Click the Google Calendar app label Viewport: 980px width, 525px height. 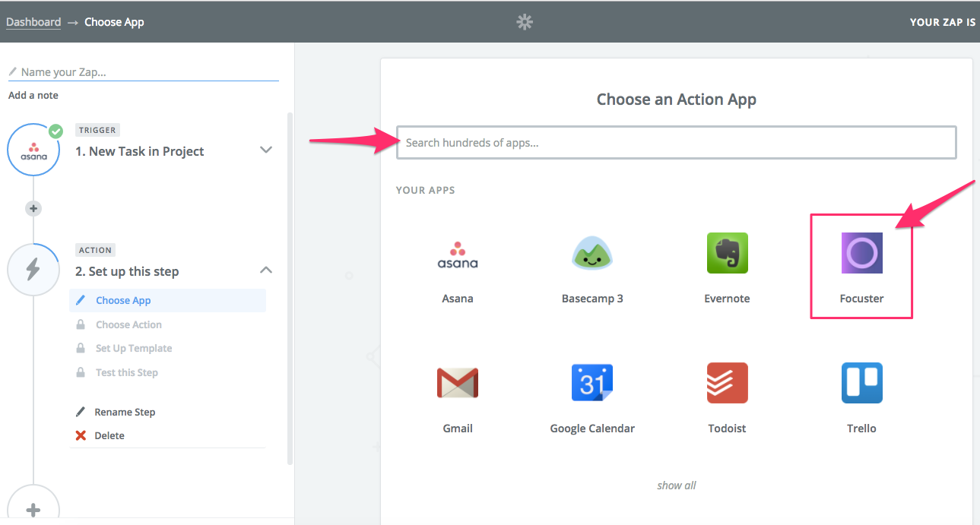click(592, 429)
